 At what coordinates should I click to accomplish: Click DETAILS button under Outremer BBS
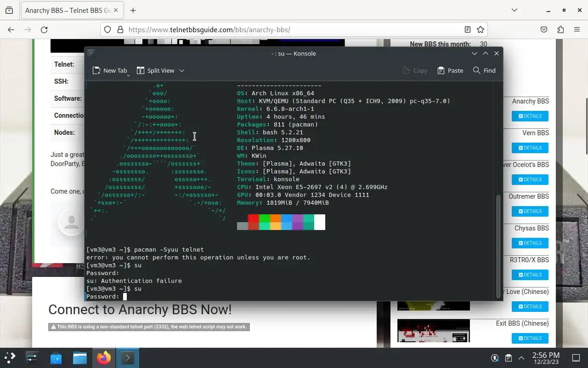(530, 211)
